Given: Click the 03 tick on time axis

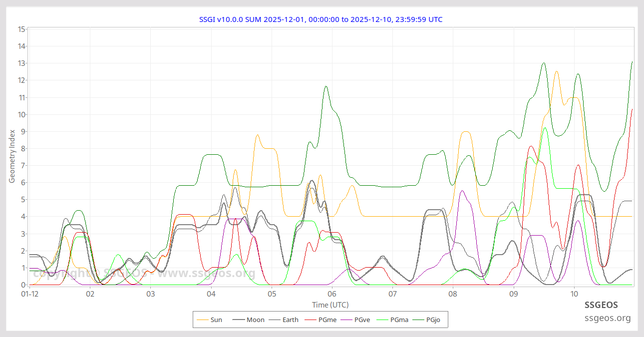Looking at the screenshot, I should [x=151, y=294].
